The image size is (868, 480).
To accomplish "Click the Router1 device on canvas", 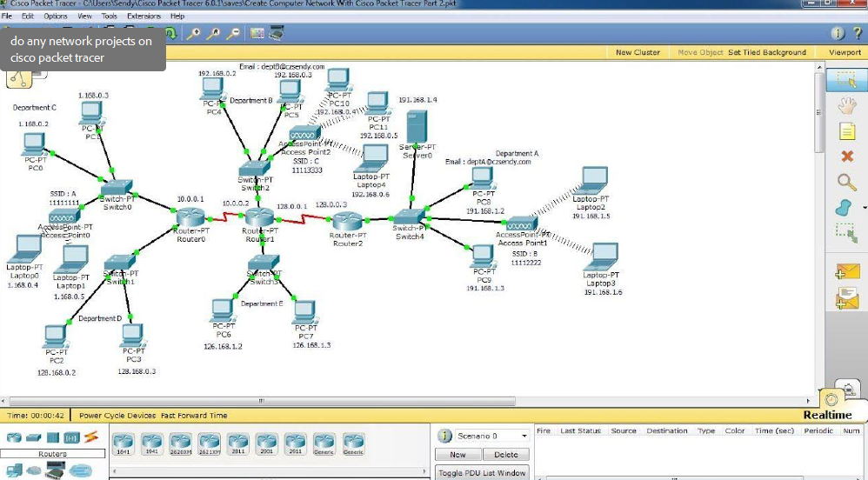I will [260, 217].
